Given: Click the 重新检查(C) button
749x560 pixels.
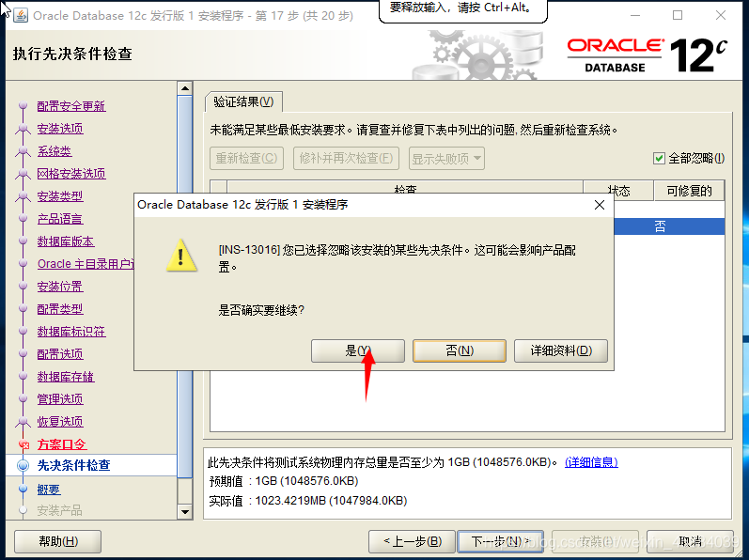Looking at the screenshot, I should coord(246,159).
